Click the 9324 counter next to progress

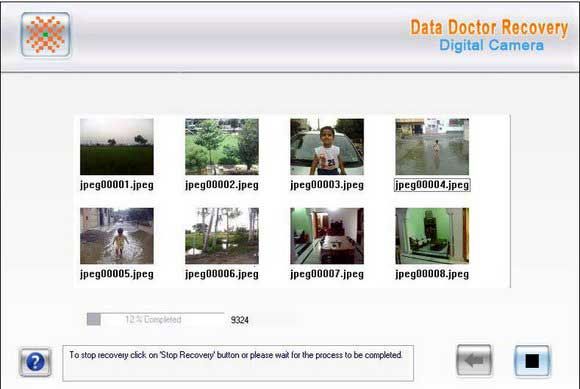239,320
